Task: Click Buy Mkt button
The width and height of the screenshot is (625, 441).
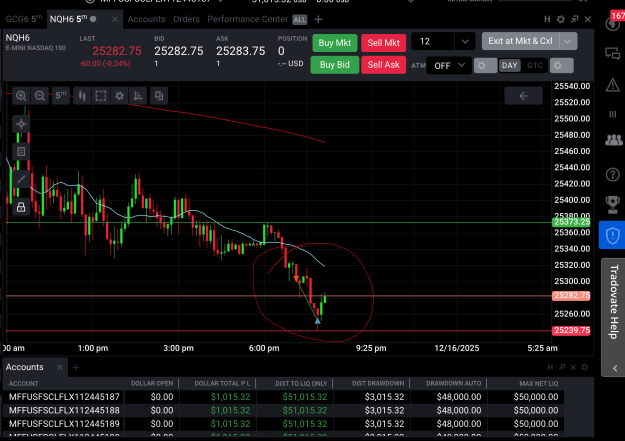Action: click(334, 43)
